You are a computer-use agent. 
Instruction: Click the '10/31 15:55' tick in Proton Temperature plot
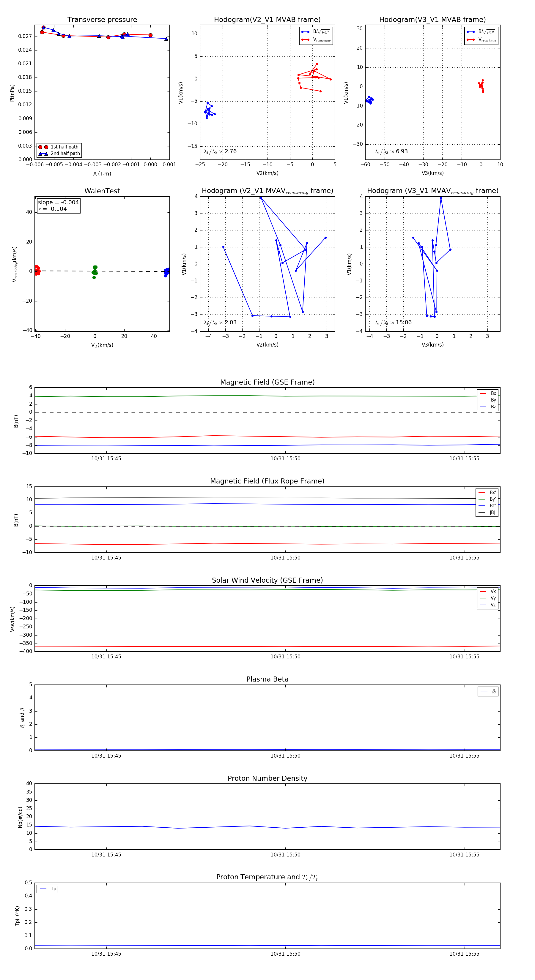click(x=464, y=954)
